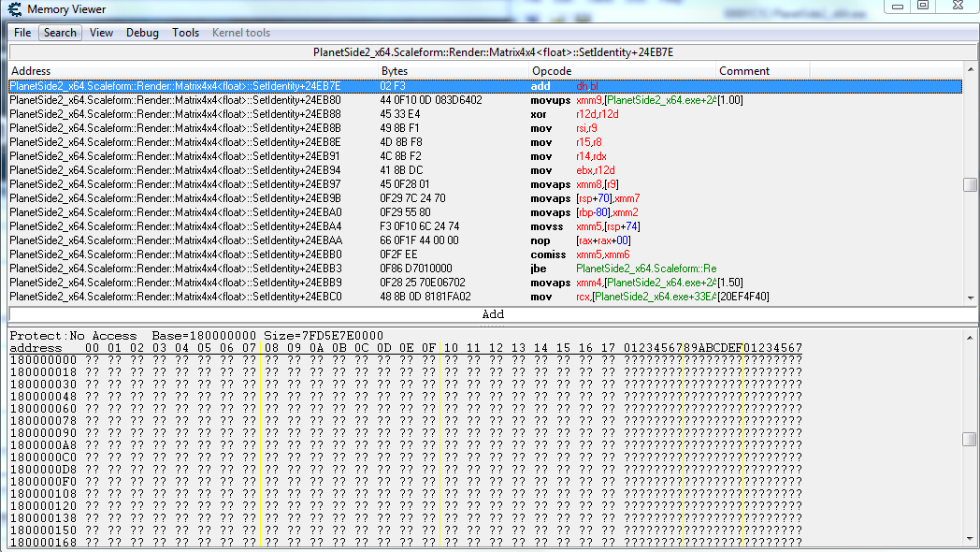Open the Search menu
Screen dimensions: 980x552
(x=60, y=33)
